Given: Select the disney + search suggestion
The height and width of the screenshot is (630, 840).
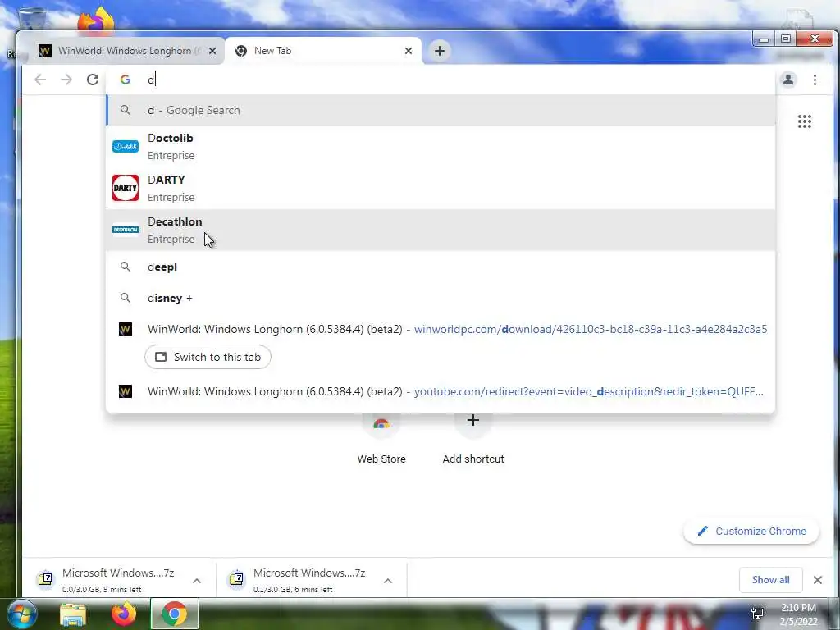Looking at the screenshot, I should [x=441, y=298].
